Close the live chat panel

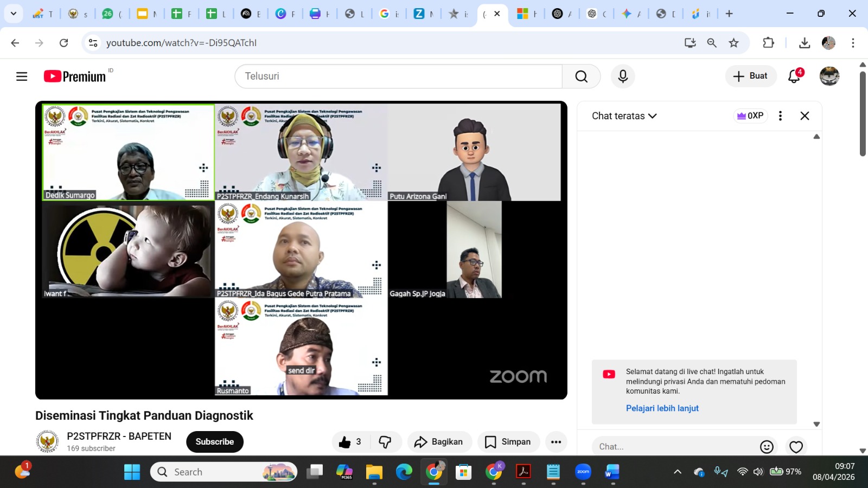coord(805,116)
